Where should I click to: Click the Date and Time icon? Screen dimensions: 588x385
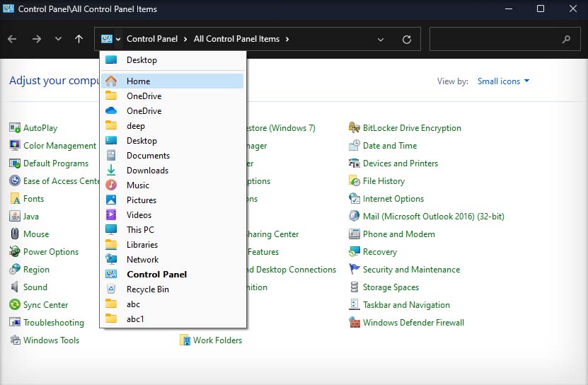point(354,146)
